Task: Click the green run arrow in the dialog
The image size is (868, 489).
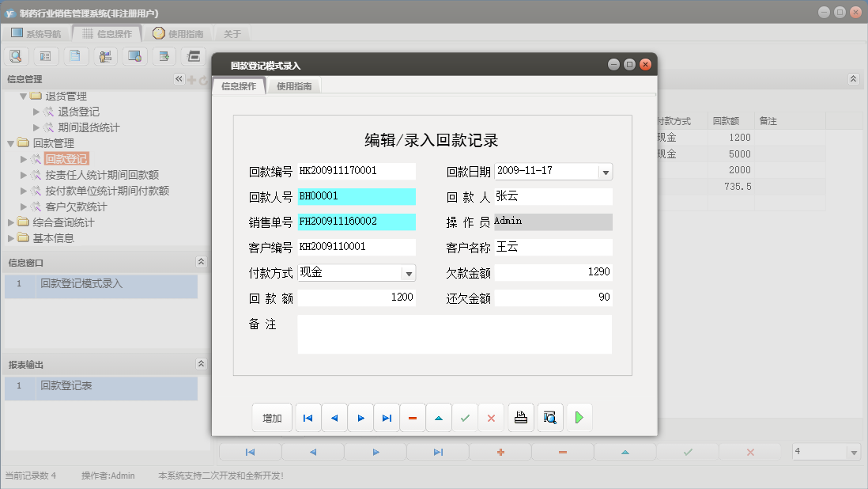Action: 579,417
